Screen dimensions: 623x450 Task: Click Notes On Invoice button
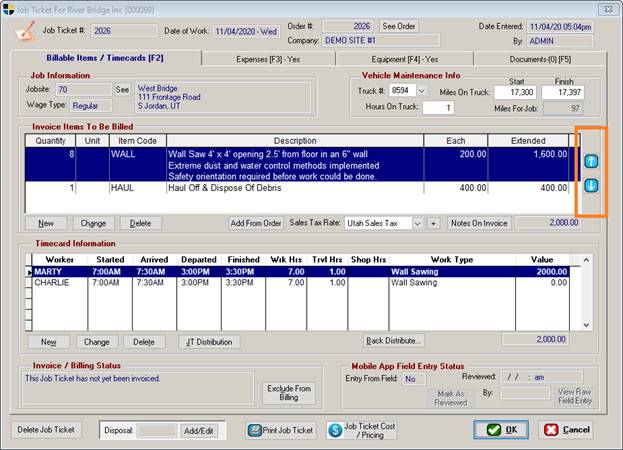tap(480, 222)
